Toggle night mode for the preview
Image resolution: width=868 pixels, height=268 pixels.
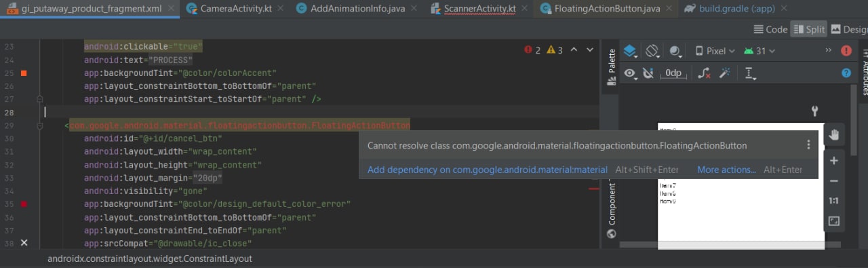(675, 51)
